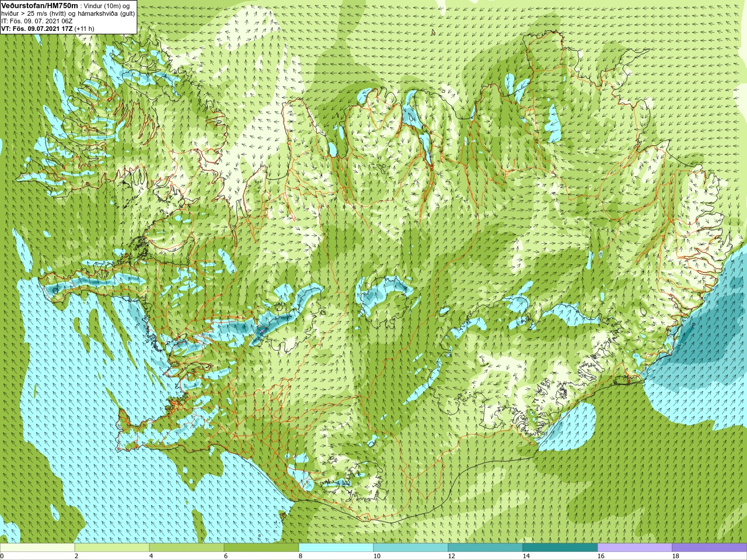Click the 'hviður > 25 m/s' description line
This screenshot has width=747, height=560.
coord(68,13)
